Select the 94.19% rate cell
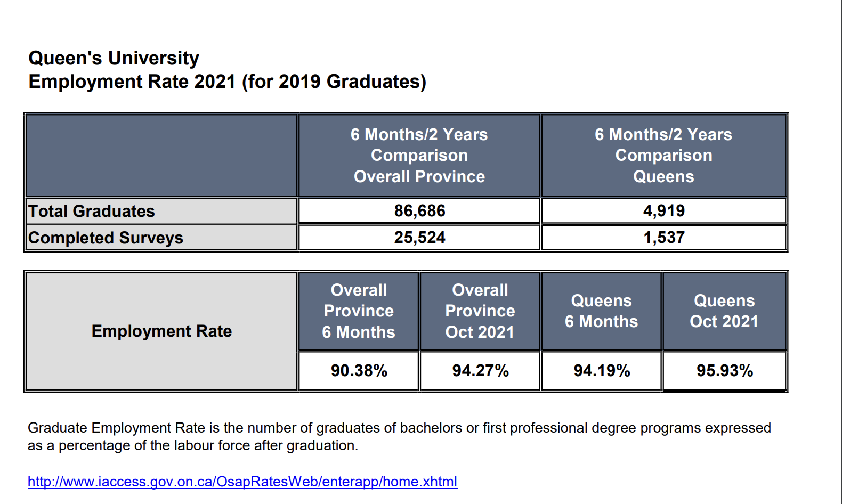Viewport: 842px width, 504px height. [x=602, y=371]
